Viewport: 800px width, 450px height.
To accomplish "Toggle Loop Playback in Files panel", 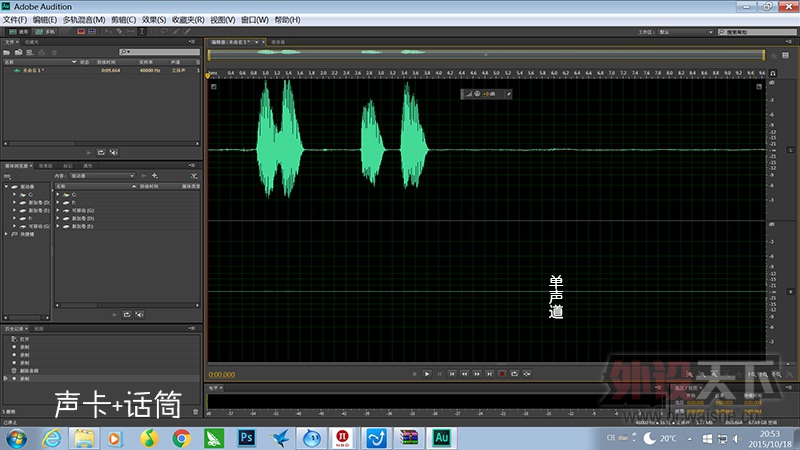I will point(101,153).
